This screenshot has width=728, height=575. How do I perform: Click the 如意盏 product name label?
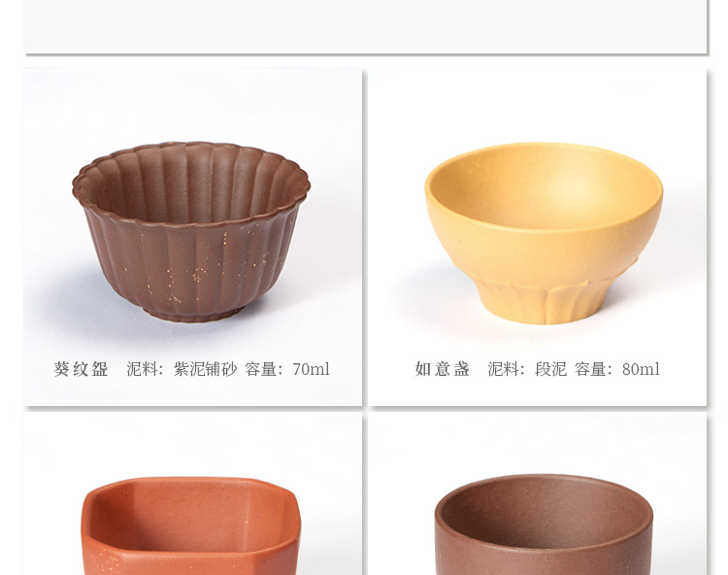click(x=442, y=369)
